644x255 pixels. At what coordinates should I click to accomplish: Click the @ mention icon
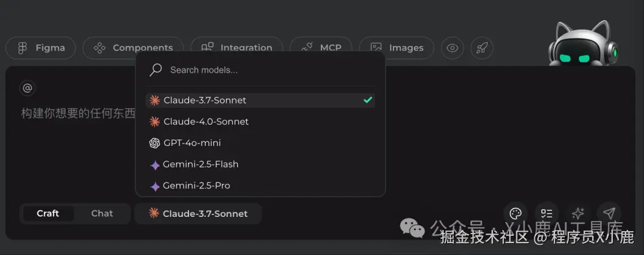pos(27,88)
